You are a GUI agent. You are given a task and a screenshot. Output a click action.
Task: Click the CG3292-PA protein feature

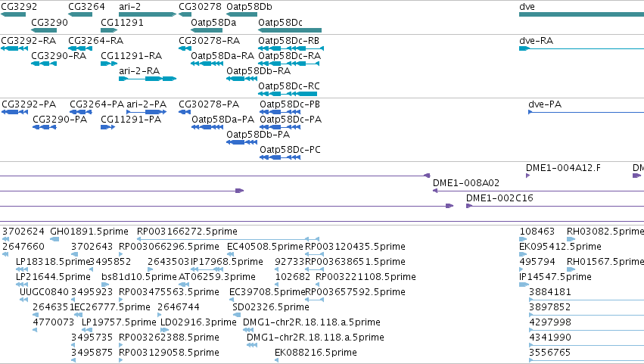(x=15, y=112)
